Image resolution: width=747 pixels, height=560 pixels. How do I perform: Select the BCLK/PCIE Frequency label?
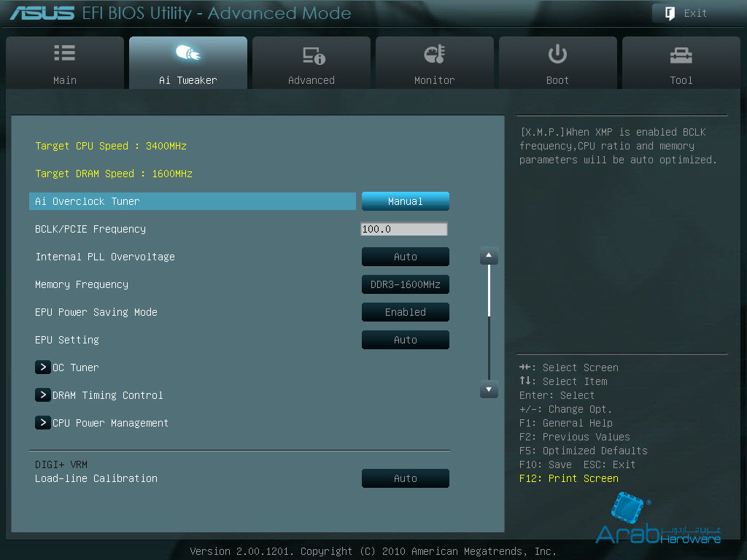90,229
